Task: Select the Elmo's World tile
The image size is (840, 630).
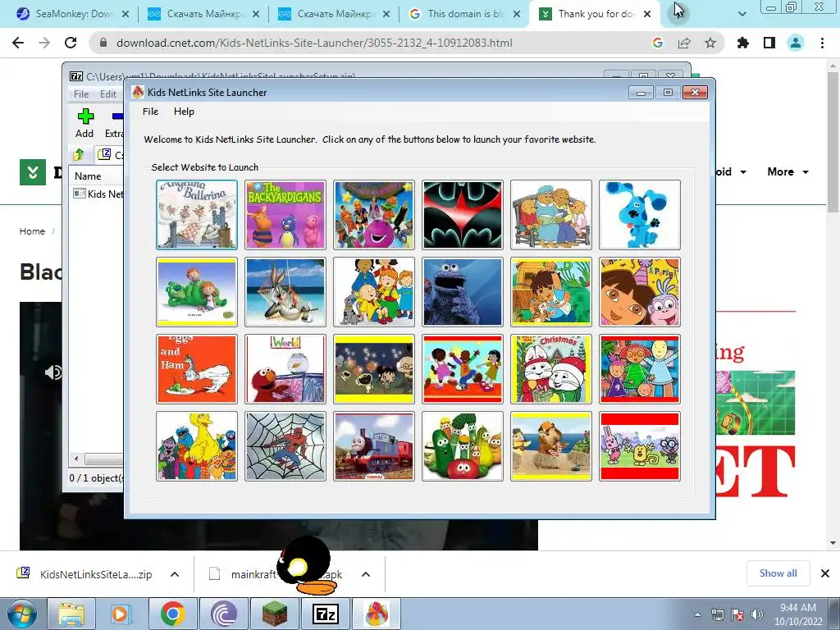Action: pos(285,368)
